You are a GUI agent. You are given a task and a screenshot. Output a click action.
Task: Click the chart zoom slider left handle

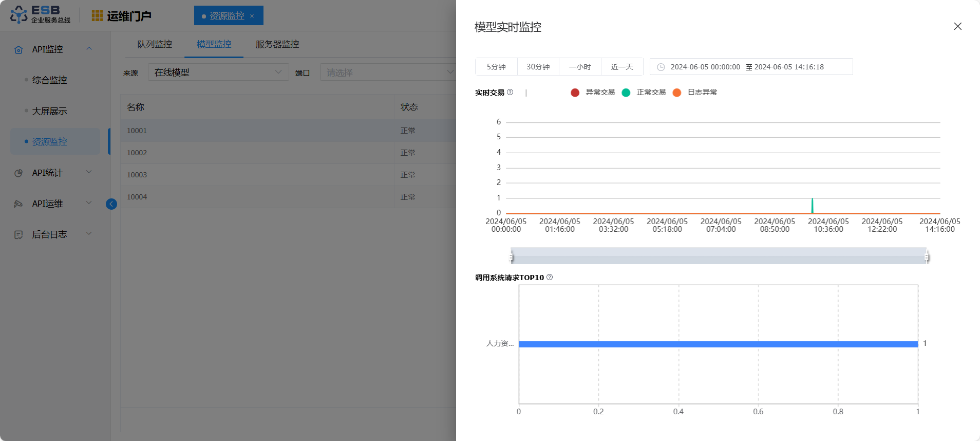click(x=512, y=256)
